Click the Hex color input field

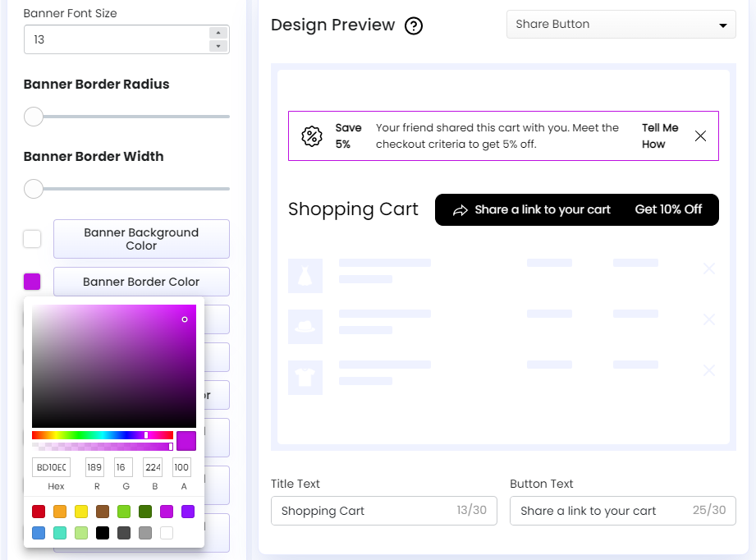(x=51, y=466)
